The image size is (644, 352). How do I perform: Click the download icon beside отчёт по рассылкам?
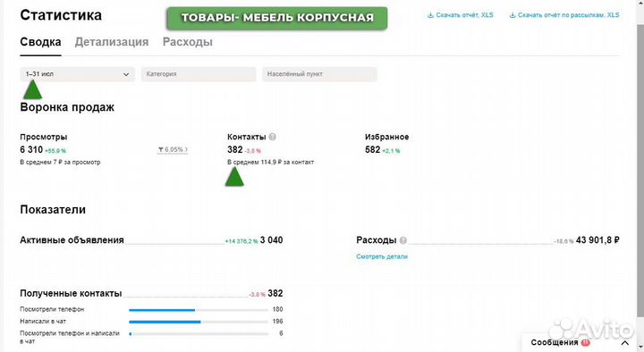pyautogui.click(x=513, y=15)
